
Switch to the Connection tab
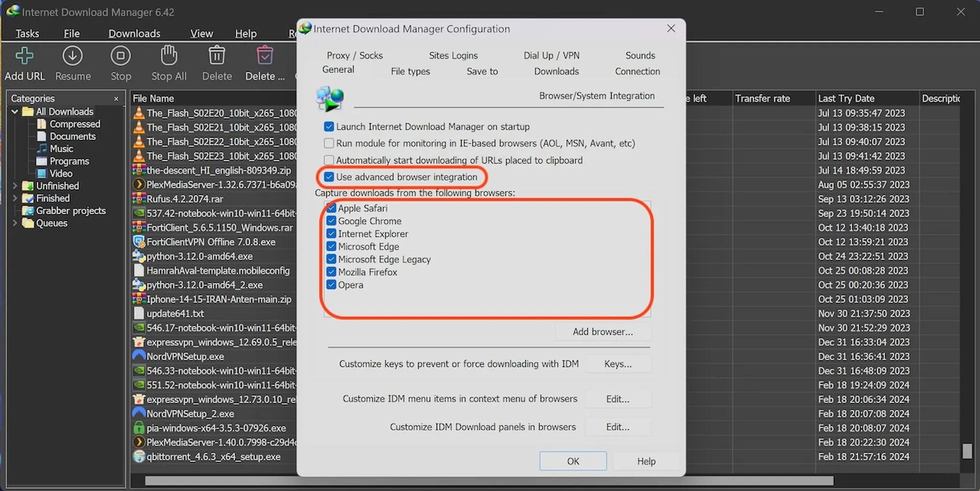click(637, 71)
